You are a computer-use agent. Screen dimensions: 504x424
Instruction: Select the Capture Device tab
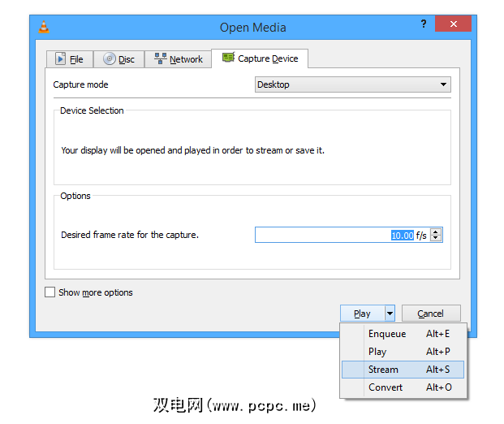260,58
